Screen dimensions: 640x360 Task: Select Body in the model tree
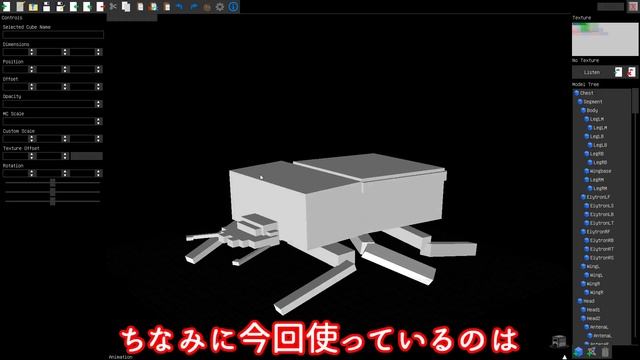click(x=592, y=110)
